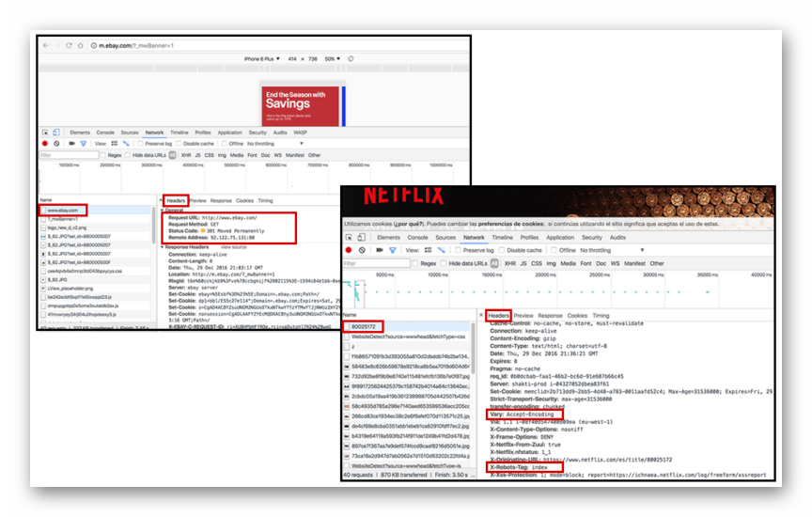The image size is (812, 517).
Task: Click the All filter badge in the Netflix DevTools
Action: pyautogui.click(x=494, y=263)
